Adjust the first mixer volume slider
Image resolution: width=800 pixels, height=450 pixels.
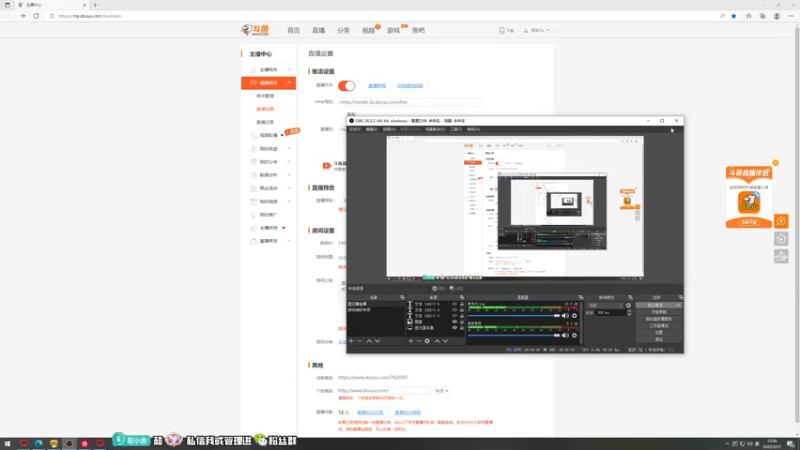coord(513,316)
